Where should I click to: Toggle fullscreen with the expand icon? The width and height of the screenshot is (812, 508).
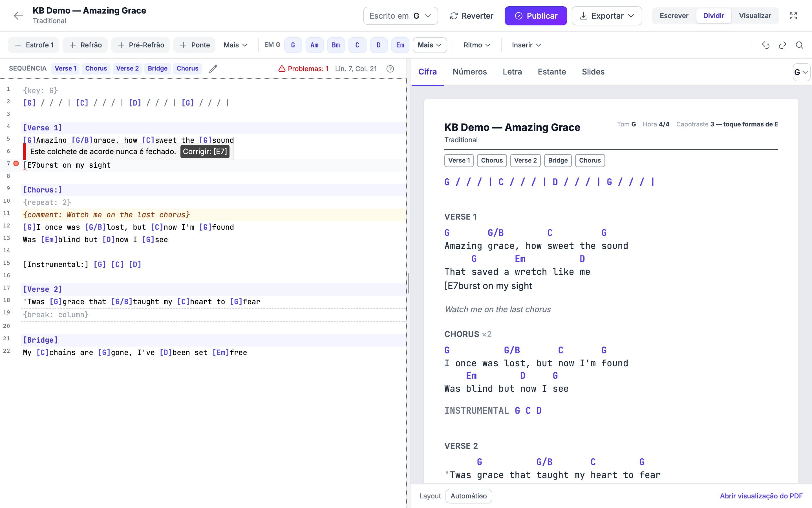point(793,16)
